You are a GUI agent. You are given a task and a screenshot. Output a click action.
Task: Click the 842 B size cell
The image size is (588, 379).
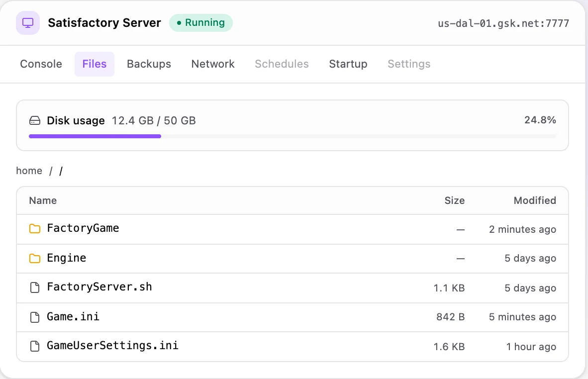click(450, 317)
